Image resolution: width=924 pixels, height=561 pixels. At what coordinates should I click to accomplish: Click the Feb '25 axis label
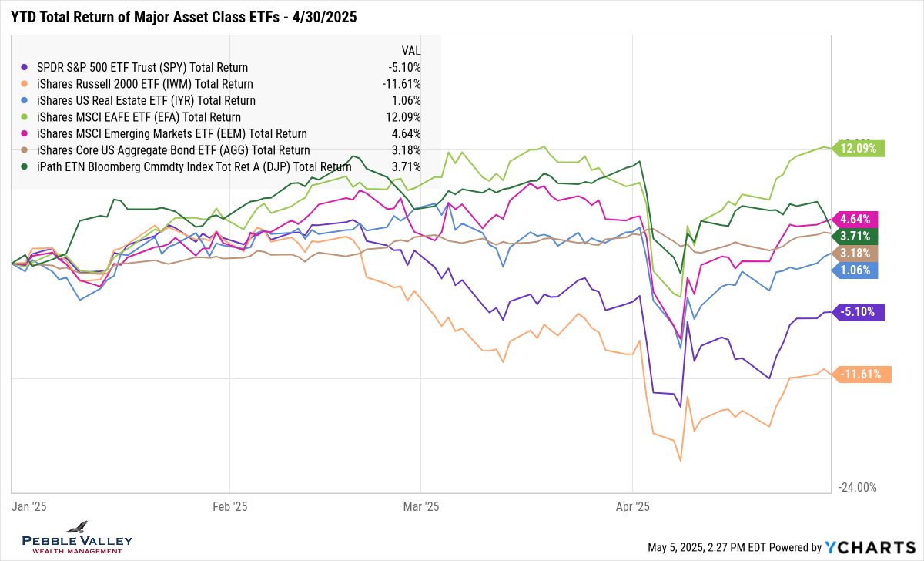(229, 506)
